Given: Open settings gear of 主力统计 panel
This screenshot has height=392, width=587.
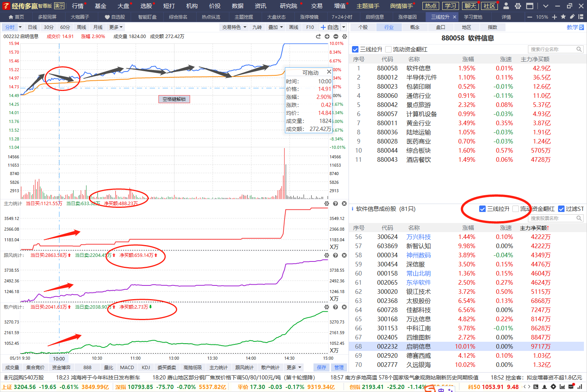Looking at the screenshot, I should [x=326, y=204].
